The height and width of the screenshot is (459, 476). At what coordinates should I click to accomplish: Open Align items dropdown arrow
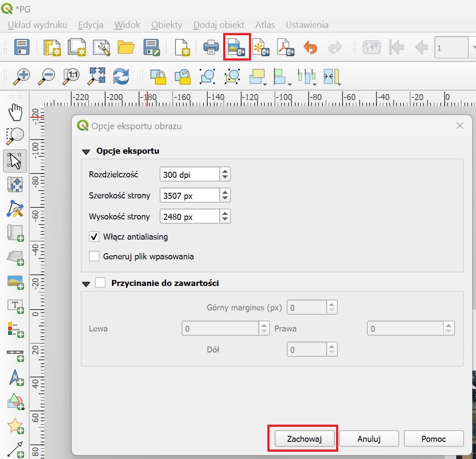(290, 84)
